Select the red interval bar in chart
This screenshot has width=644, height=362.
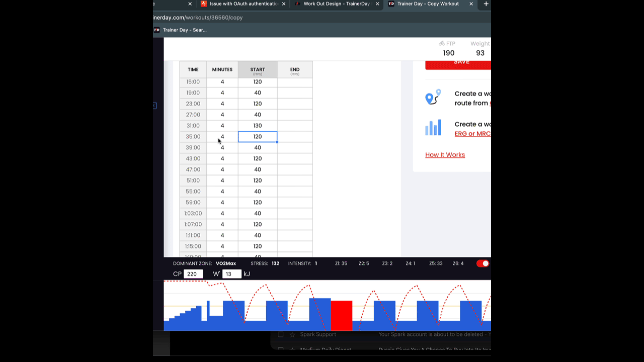tap(341, 315)
